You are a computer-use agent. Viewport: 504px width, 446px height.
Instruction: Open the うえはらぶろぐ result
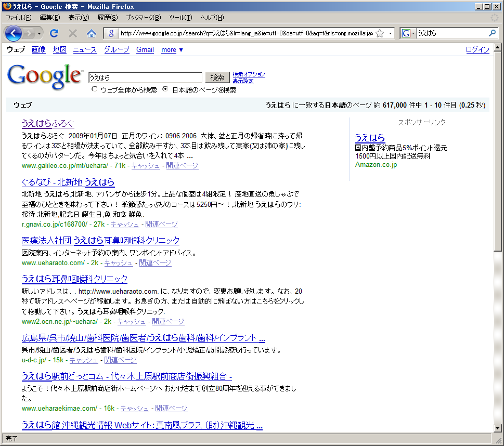point(47,123)
